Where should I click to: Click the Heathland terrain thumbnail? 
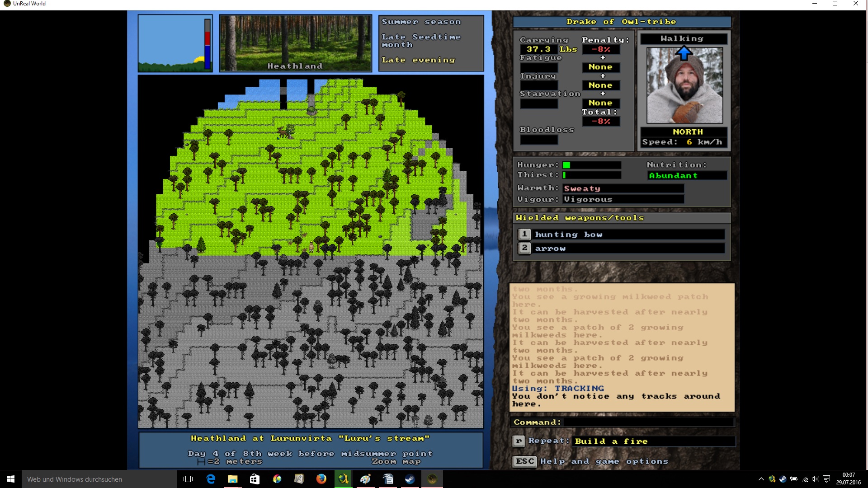click(x=295, y=43)
